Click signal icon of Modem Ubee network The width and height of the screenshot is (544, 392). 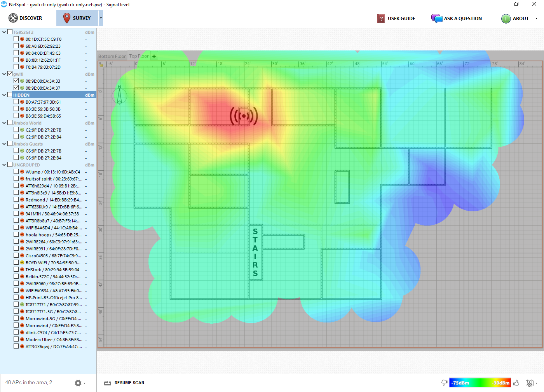point(22,340)
